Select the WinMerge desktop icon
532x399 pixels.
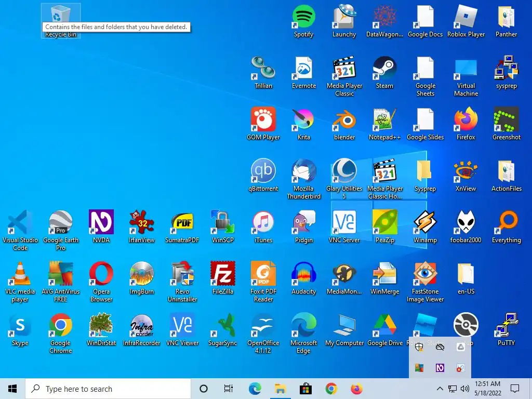(384, 278)
